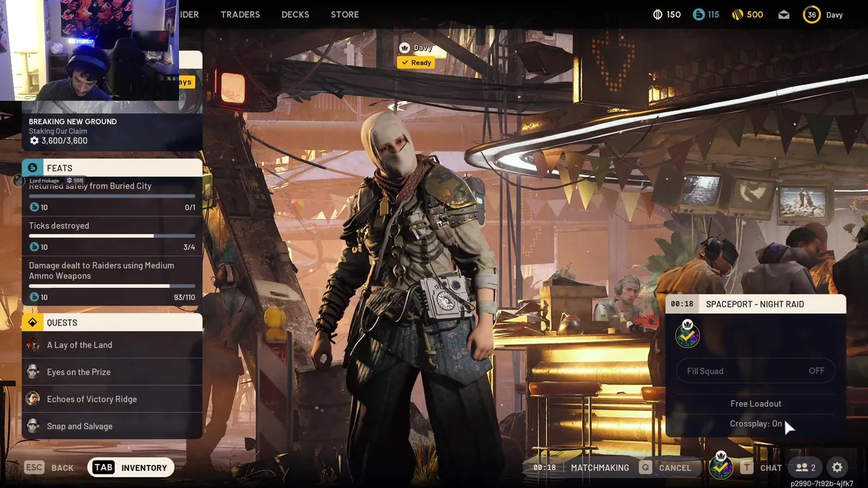Click the Cred reward icon under Ticks destroyed
This screenshot has width=868, height=488.
point(34,247)
